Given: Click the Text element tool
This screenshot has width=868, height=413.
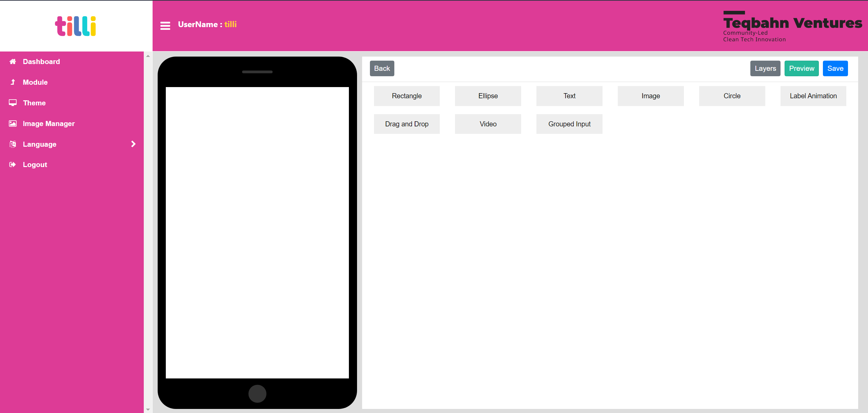Looking at the screenshot, I should (570, 96).
